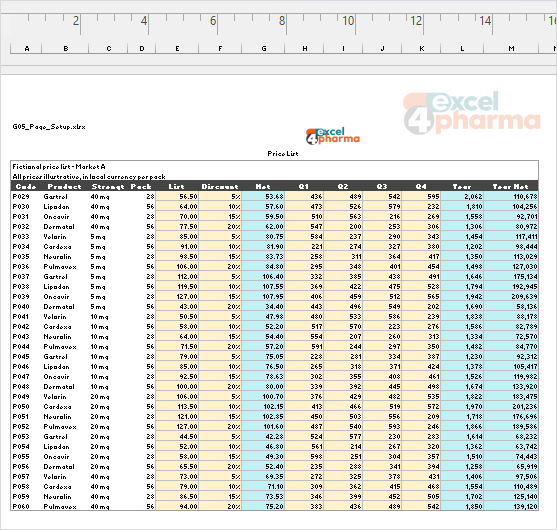Select the Neuralin product cell in row P051
Screen dimensions: 557x530
pos(65,416)
